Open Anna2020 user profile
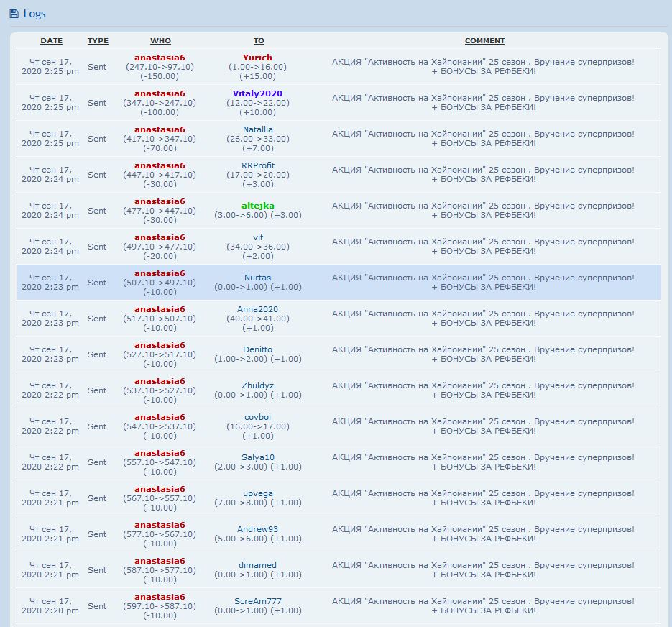Viewport: 672px width, 627px height. [x=257, y=309]
